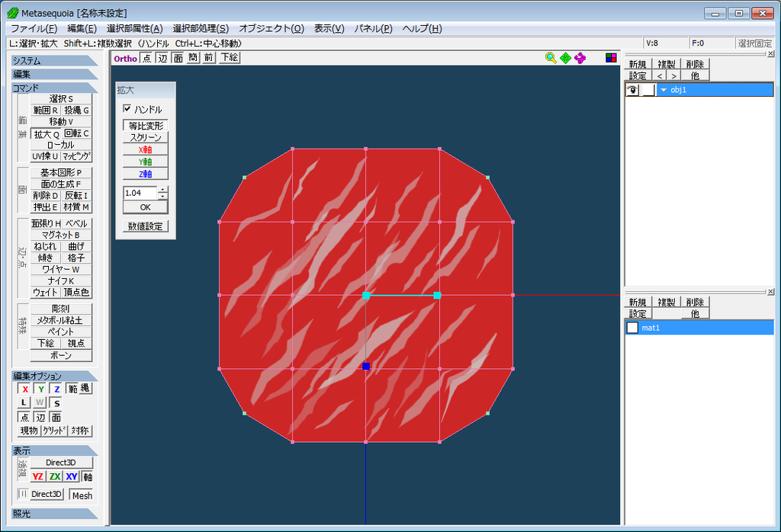Toggle 対称 symmetry edit option
This screenshot has height=532, width=781.
[x=79, y=431]
